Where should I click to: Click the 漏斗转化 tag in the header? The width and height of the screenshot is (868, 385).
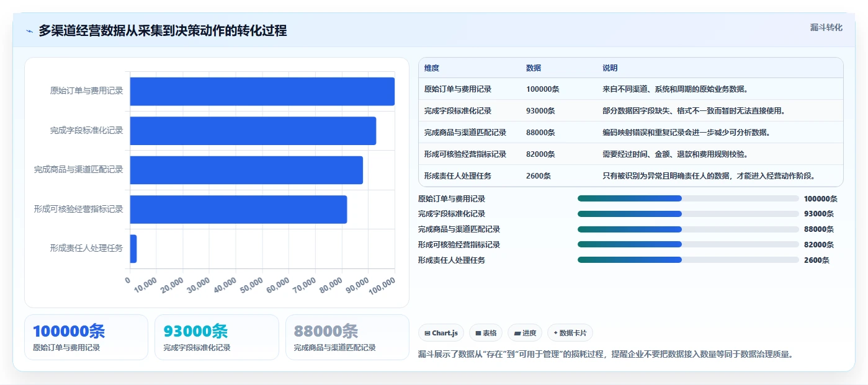826,27
